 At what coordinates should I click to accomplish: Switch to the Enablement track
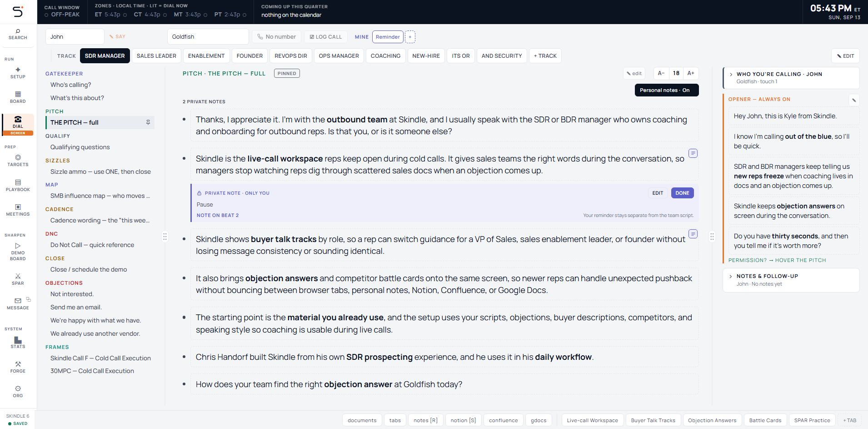click(206, 56)
